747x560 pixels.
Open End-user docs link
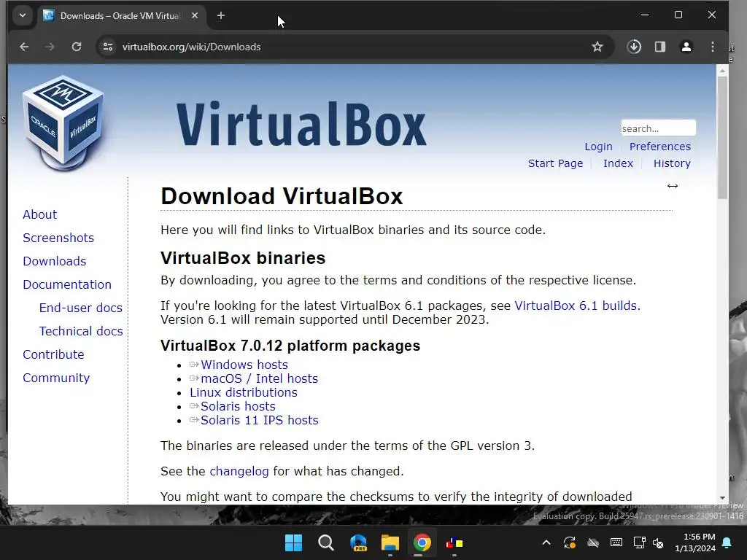click(x=81, y=308)
